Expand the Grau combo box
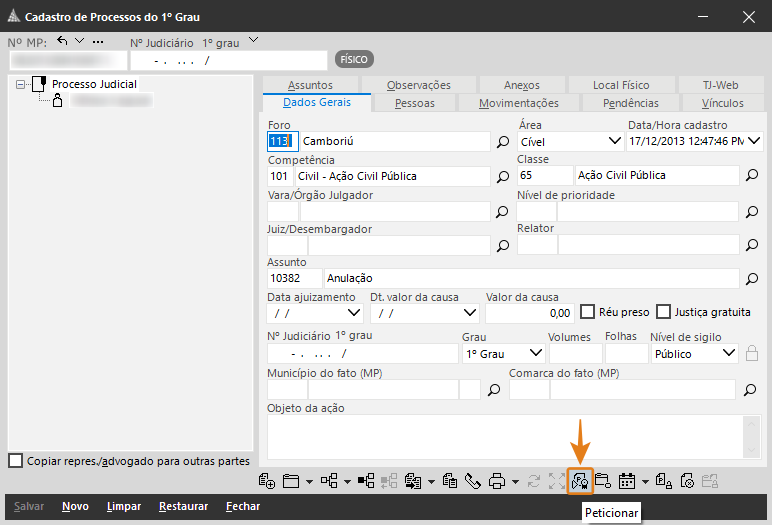Image resolution: width=772 pixels, height=525 pixels. (x=535, y=353)
